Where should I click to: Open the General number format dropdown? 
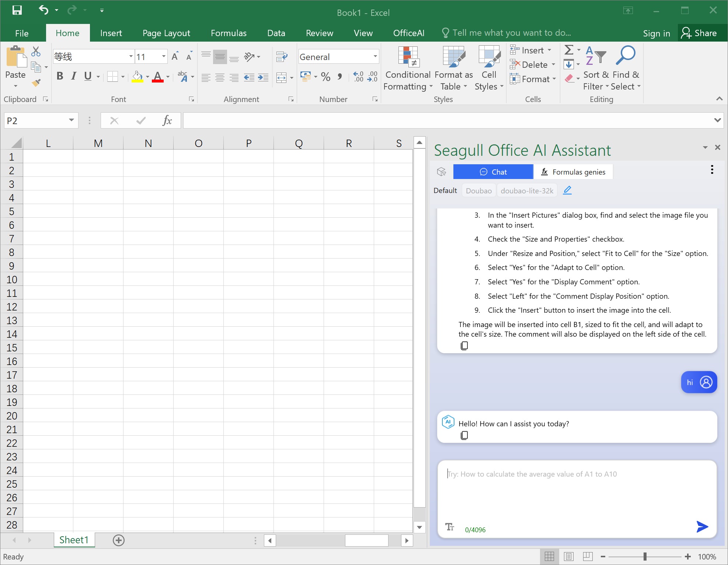(x=375, y=56)
